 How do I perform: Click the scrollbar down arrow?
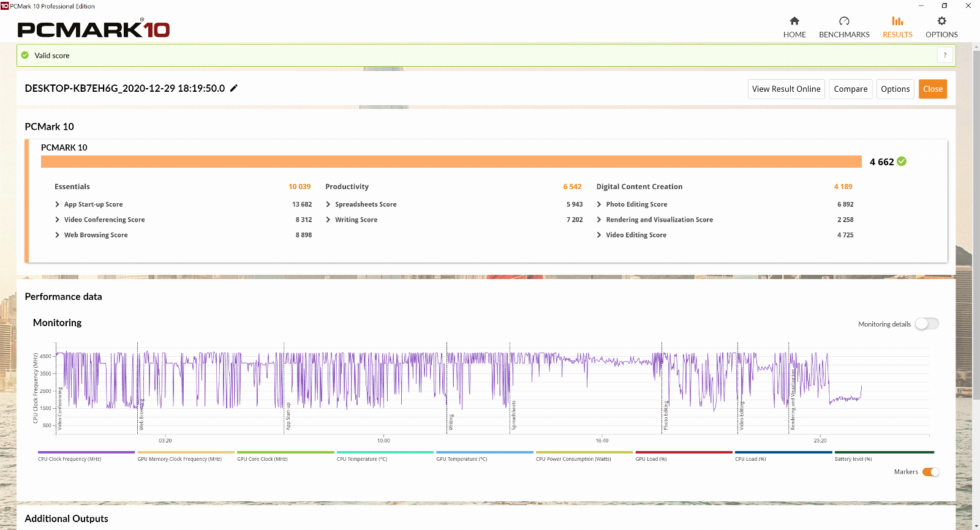(976, 526)
